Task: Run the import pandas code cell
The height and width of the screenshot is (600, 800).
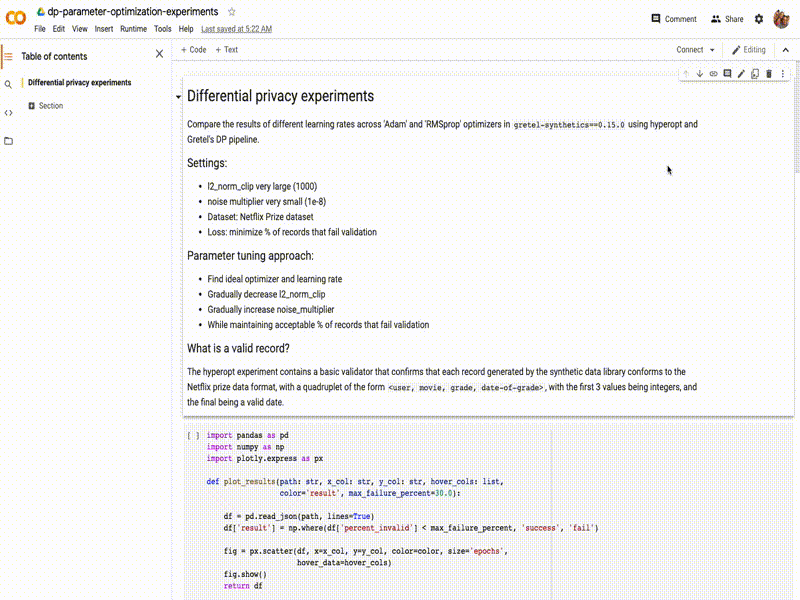Action: pos(193,436)
